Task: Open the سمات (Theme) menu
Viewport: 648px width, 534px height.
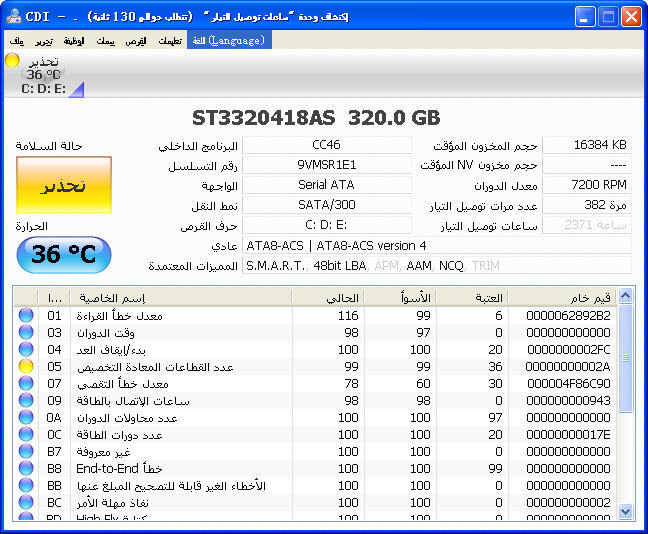Action: 105,41
